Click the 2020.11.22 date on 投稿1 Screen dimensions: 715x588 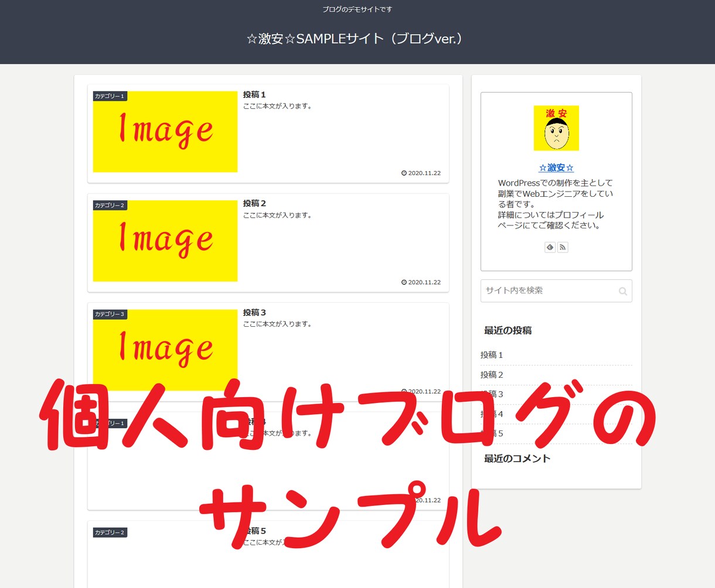[424, 173]
